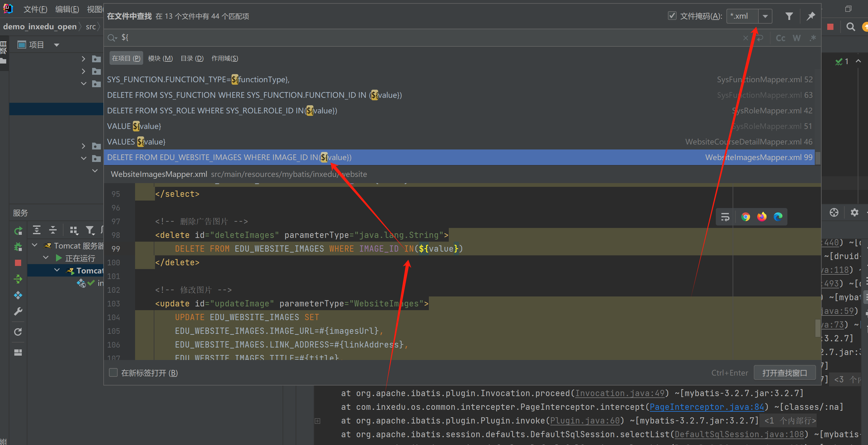Toggle the match case Cc option

[781, 38]
